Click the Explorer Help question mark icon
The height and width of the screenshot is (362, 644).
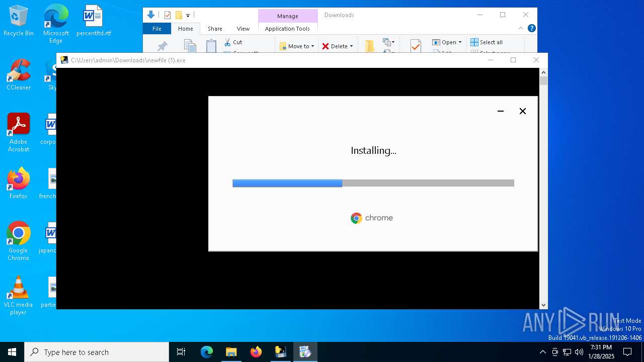pyautogui.click(x=532, y=29)
